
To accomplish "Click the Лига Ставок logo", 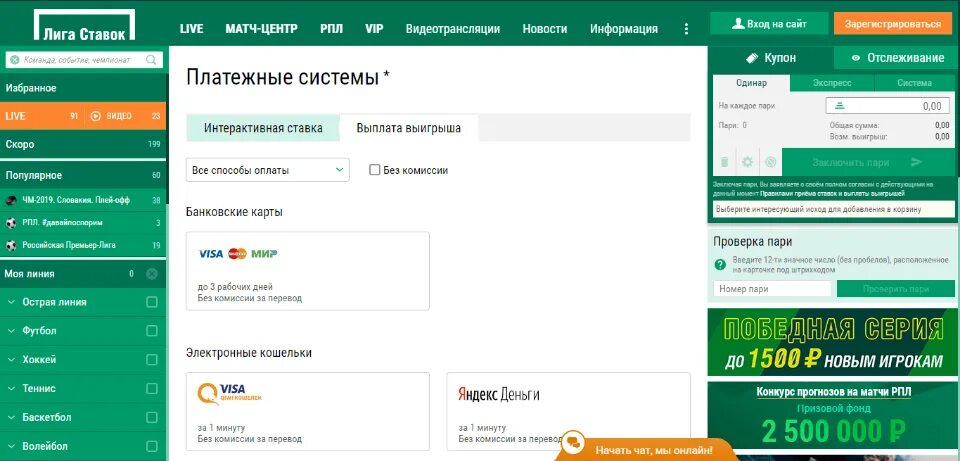I will [84, 26].
